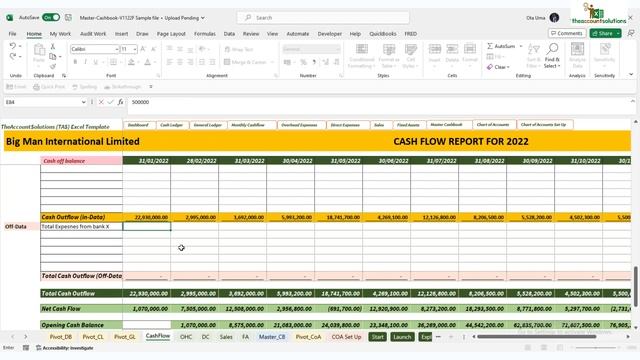Switch to the Master_CB sheet tab

click(x=272, y=337)
